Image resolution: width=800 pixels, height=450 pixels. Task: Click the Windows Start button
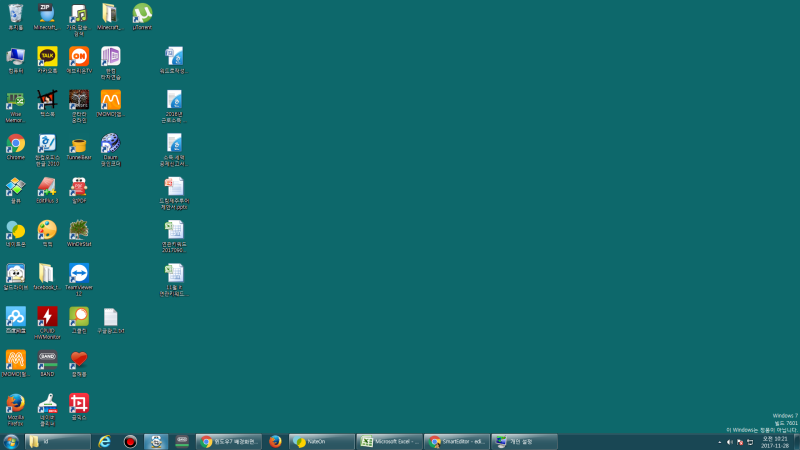click(x=11, y=442)
